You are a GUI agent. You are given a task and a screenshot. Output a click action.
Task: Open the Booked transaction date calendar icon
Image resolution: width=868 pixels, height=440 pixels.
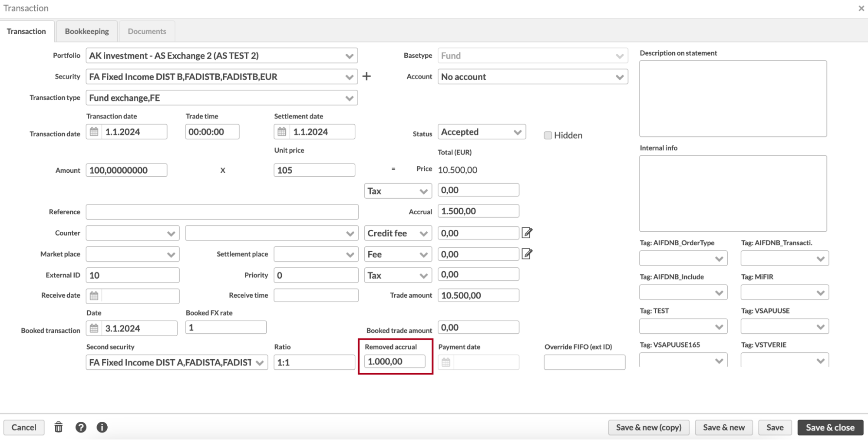point(94,328)
